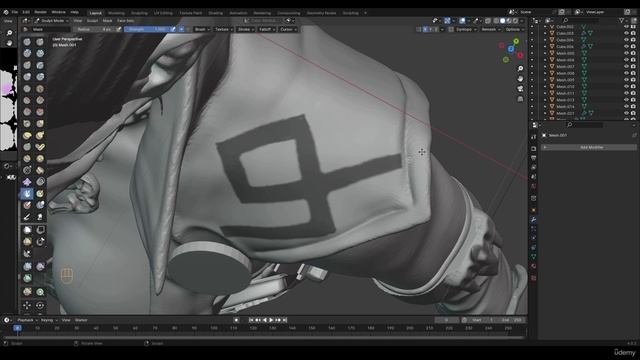Open the Cursor dropdown
640x360 pixels.
pos(288,29)
